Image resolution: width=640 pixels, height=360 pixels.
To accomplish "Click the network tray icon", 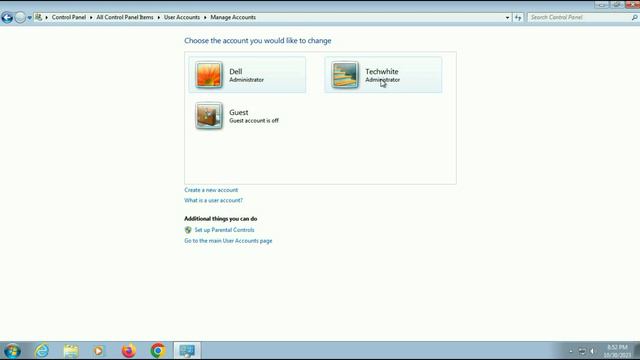I will pyautogui.click(x=582, y=351).
